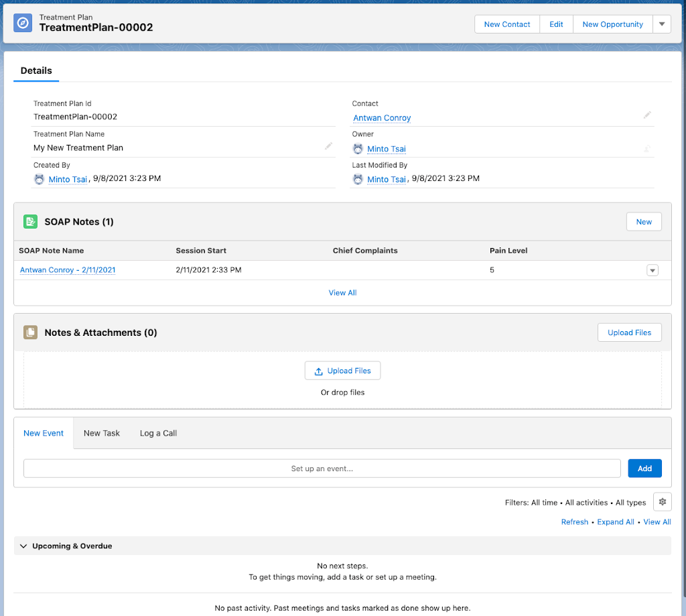This screenshot has height=616, width=686.
Task: Switch to the New Task tab
Action: click(102, 433)
